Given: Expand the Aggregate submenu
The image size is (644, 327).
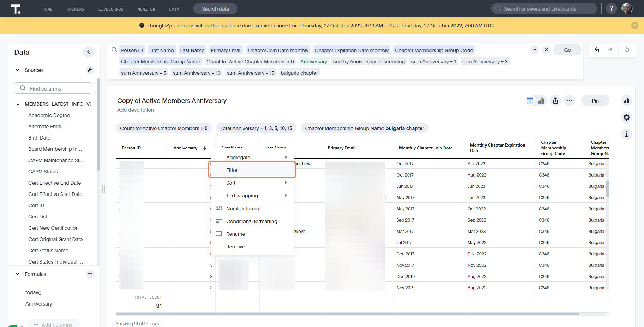Looking at the screenshot, I should (253, 157).
